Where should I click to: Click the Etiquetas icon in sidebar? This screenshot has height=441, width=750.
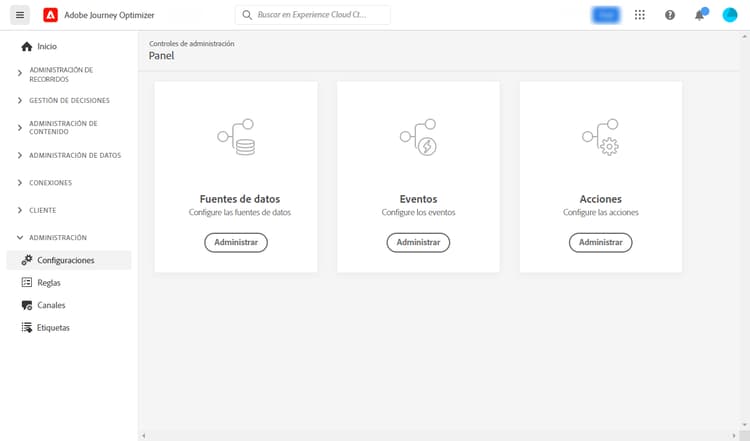[27, 327]
